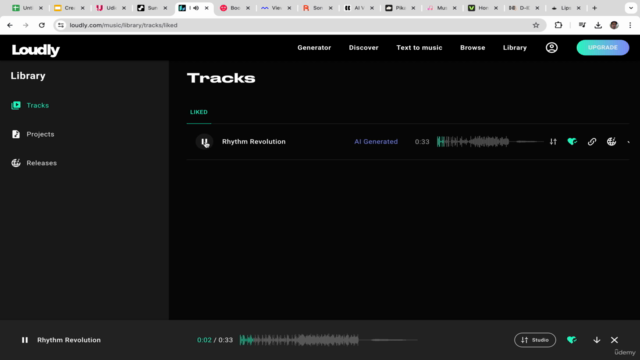Open Rhythm Revolution in Studio via row icon
The width and height of the screenshot is (640, 360).
(x=553, y=142)
